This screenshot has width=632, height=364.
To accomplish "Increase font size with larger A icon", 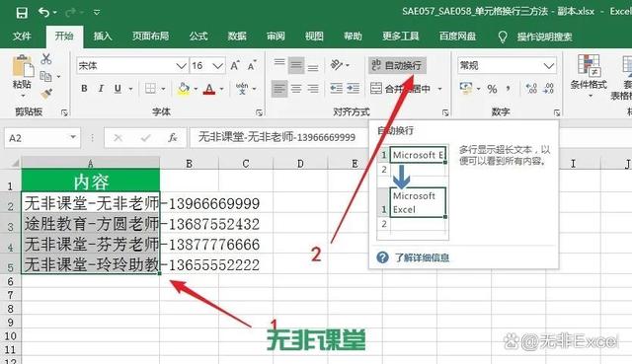I will point(235,65).
